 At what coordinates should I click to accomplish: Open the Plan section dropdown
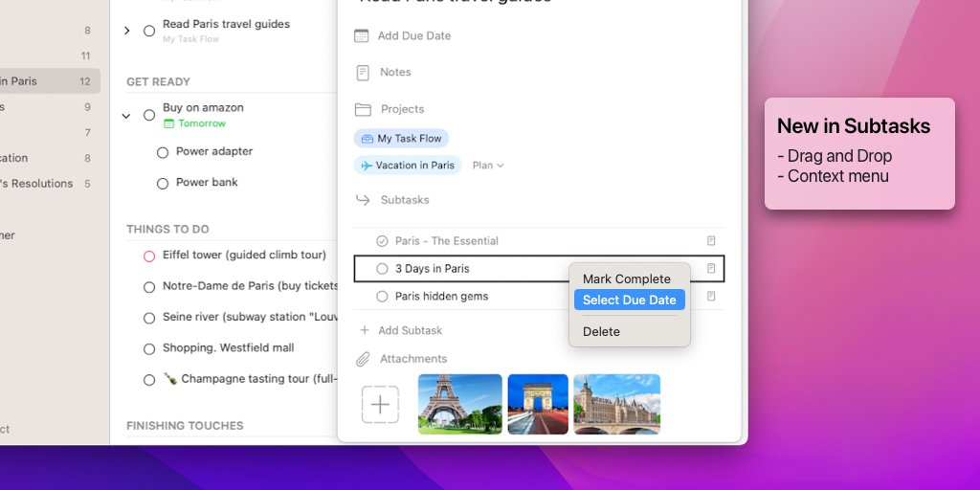[x=488, y=166]
